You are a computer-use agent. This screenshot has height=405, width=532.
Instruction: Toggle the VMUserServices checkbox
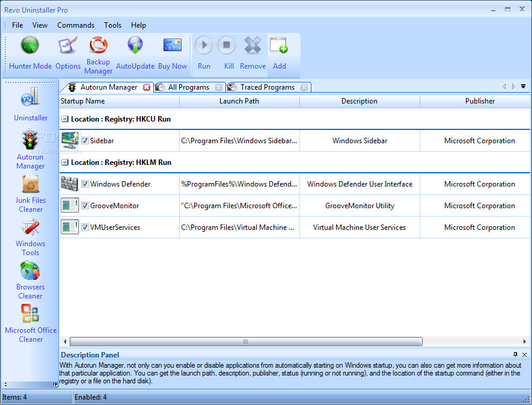pos(85,227)
